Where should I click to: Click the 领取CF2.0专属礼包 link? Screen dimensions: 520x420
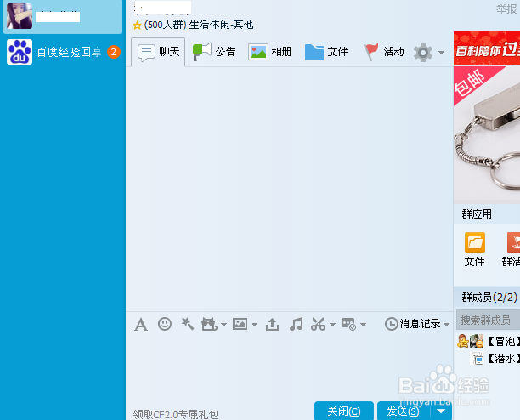pyautogui.click(x=176, y=414)
